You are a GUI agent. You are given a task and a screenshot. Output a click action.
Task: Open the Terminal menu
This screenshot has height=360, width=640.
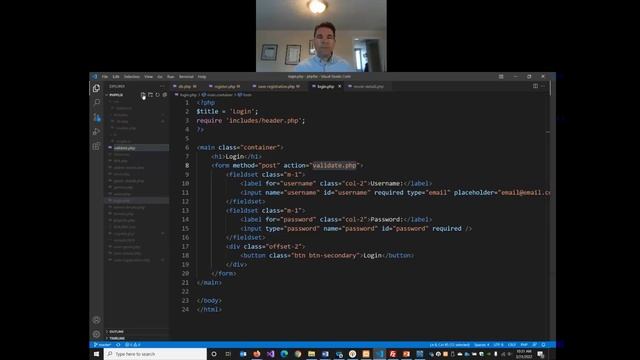coord(186,76)
